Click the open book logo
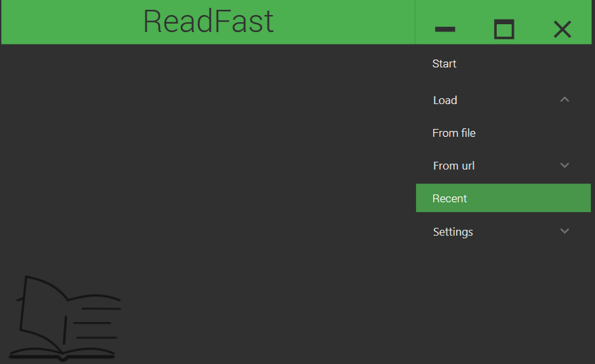Image resolution: width=595 pixels, height=364 pixels. 65,318
